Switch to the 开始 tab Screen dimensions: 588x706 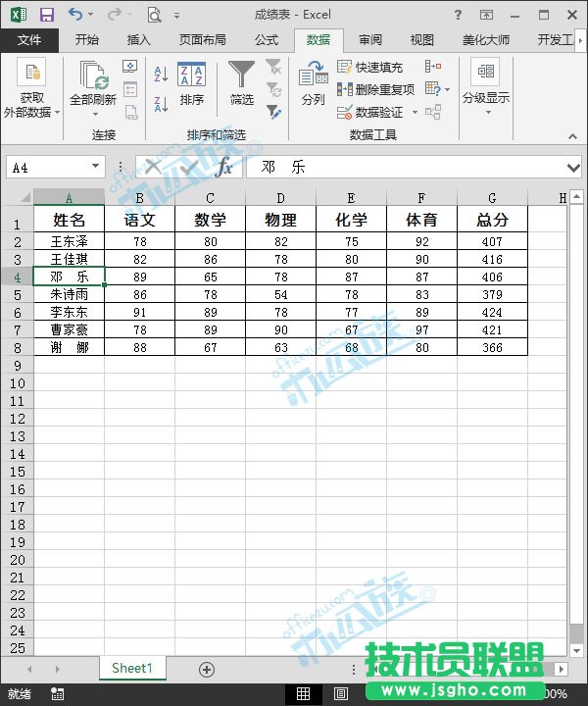point(86,40)
